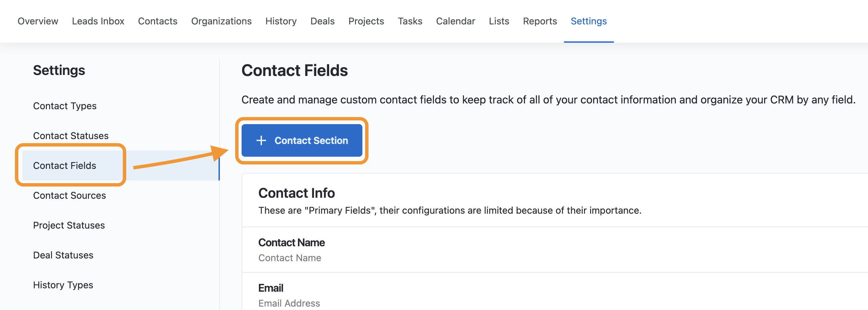The image size is (868, 310).
Task: Open the Reports tab
Action: click(x=540, y=21)
